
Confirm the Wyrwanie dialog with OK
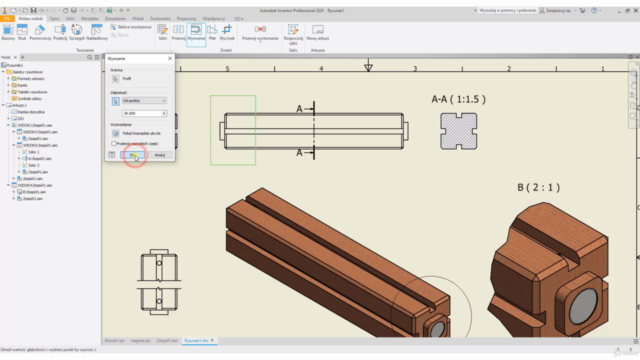click(132, 155)
